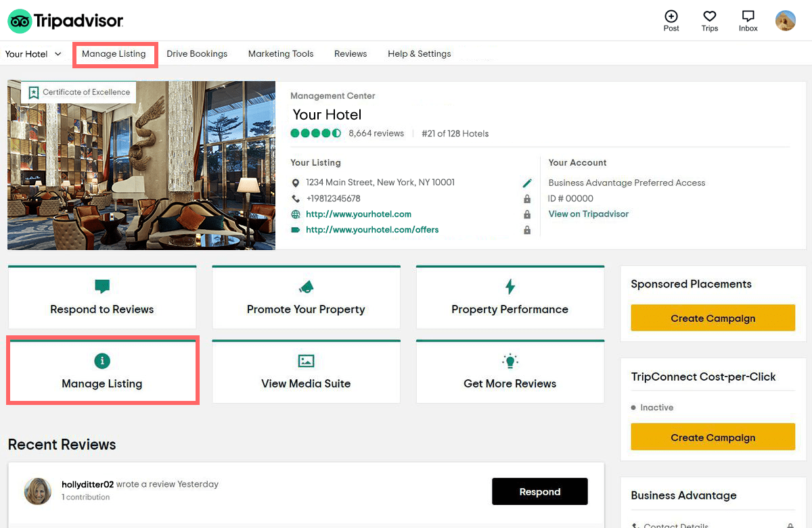Expand the Your Hotel property dropdown

(x=33, y=54)
